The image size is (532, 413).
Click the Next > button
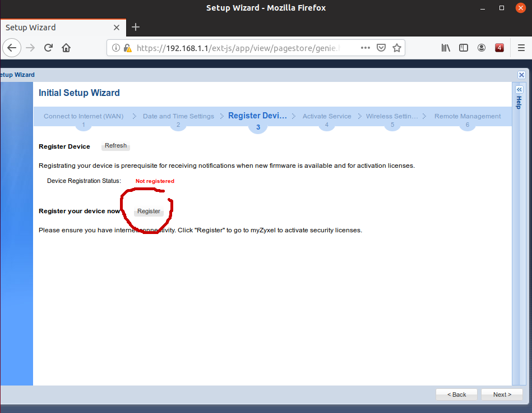[502, 394]
